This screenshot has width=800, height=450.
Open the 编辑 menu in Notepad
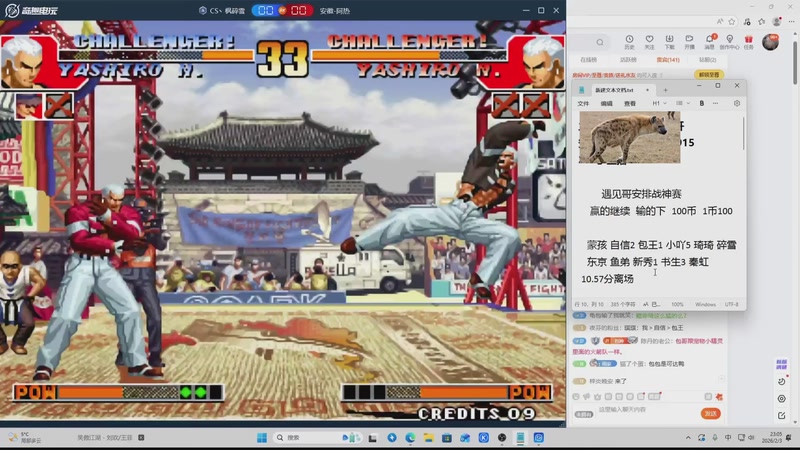606,104
